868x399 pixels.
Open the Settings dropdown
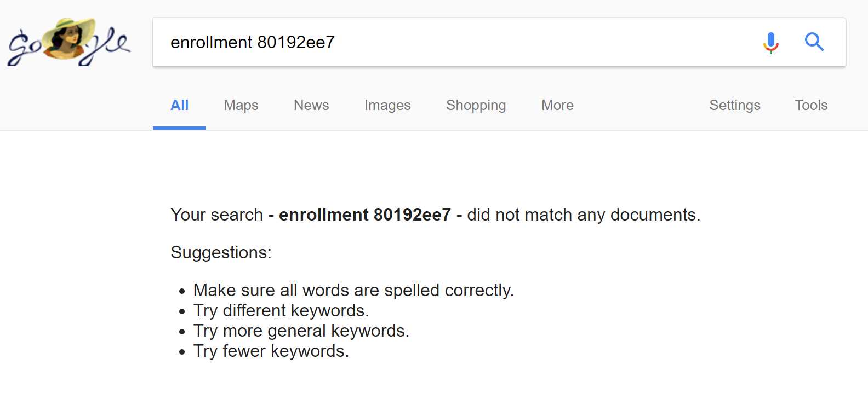click(x=734, y=105)
